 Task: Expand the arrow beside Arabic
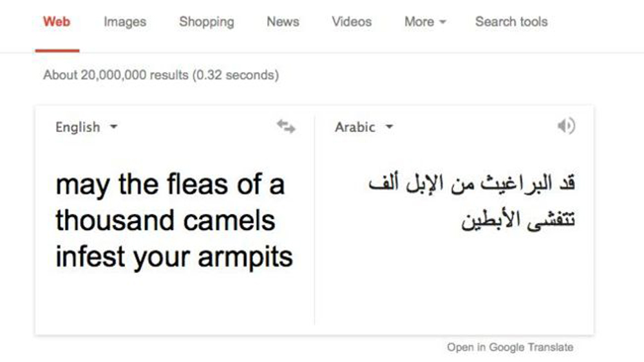pyautogui.click(x=389, y=127)
